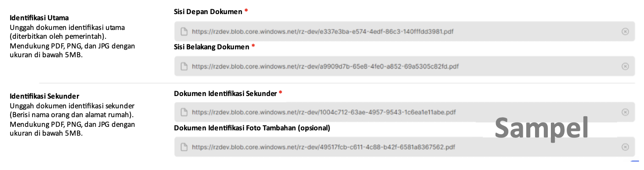
Task: Select the Identifikasi Utama section heading
Action: click(x=39, y=18)
